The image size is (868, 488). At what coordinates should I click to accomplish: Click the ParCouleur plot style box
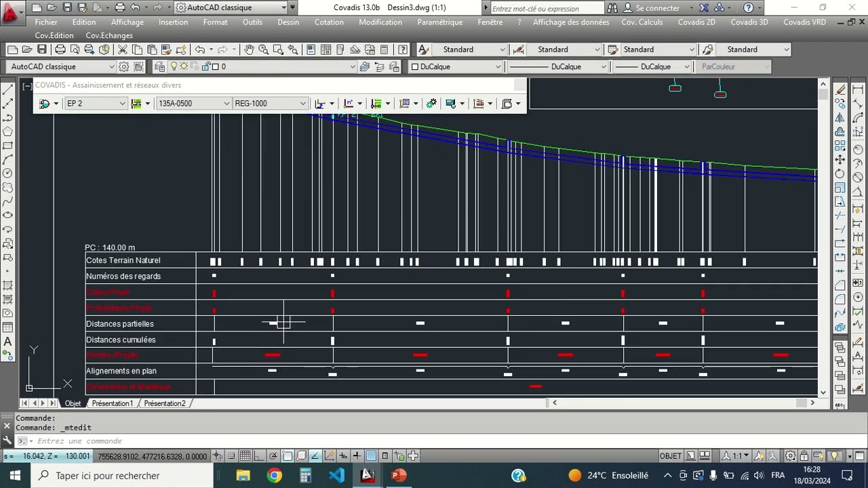coord(732,66)
